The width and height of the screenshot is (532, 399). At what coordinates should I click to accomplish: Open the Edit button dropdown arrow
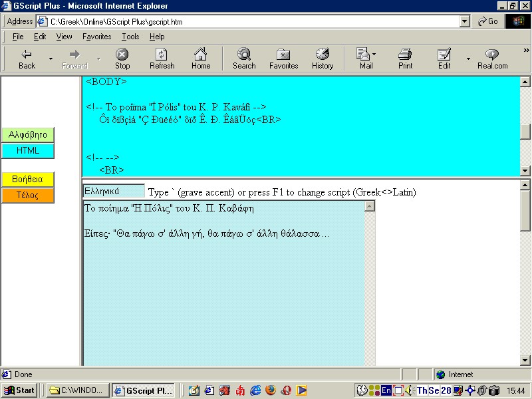point(468,59)
